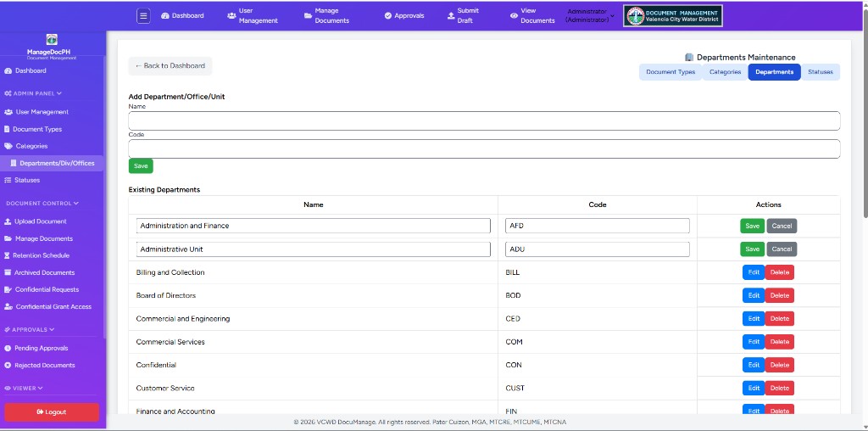Delete the Commercial and Engineering department
The height and width of the screenshot is (431, 868).
(x=780, y=319)
